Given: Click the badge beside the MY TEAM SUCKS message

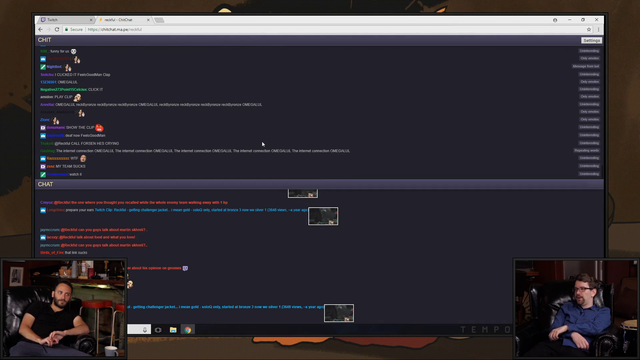Looking at the screenshot, I should coord(43,167).
